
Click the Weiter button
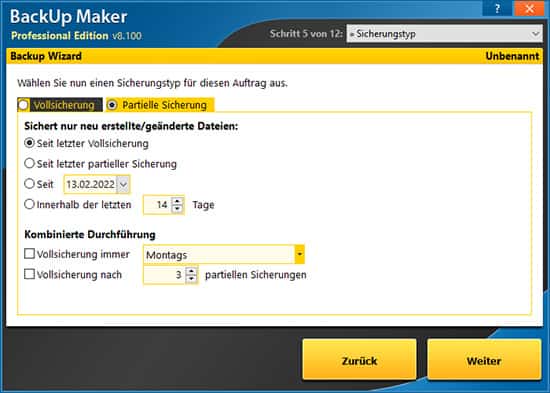(484, 359)
